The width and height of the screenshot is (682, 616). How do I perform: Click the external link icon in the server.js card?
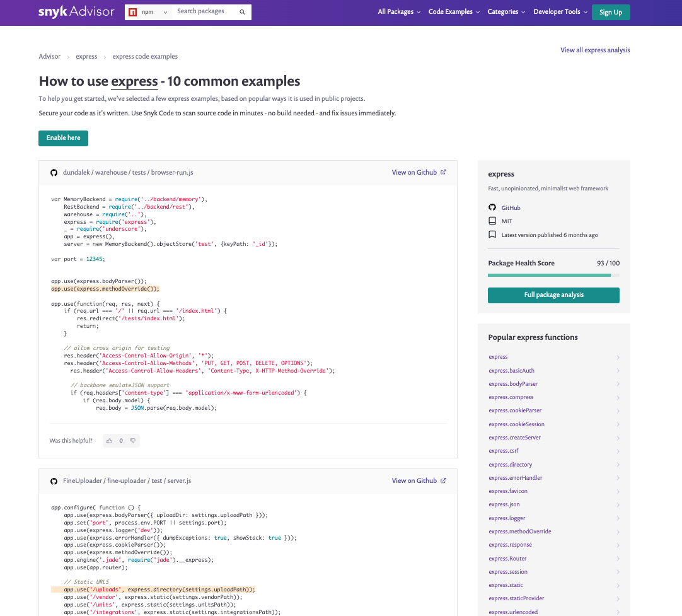tap(443, 480)
